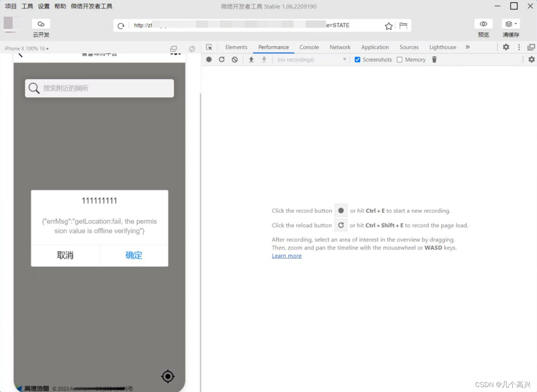537x392 pixels.
Task: Click the 云开发 cloud development icon
Action: (x=41, y=24)
